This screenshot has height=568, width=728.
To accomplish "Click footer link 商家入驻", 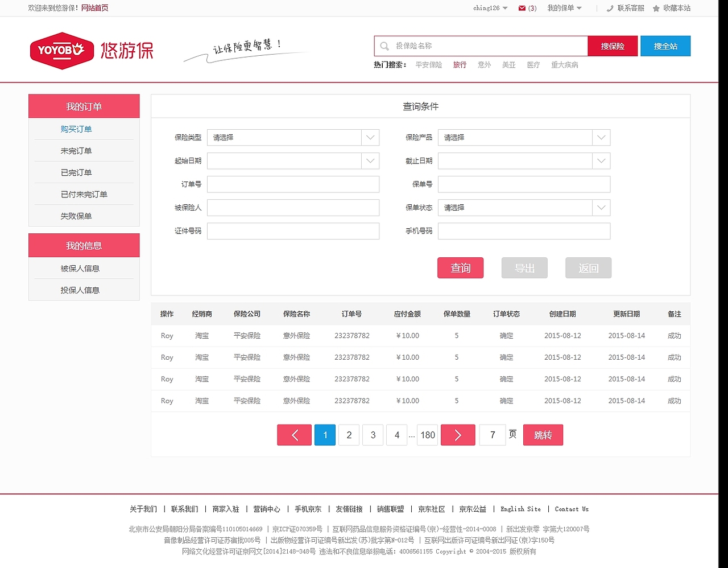I will (x=226, y=509).
